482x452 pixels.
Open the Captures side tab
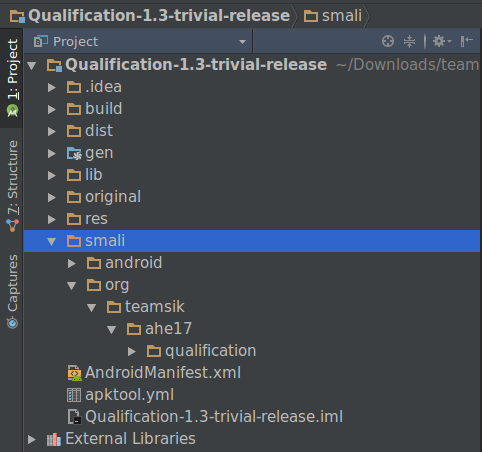(12, 291)
